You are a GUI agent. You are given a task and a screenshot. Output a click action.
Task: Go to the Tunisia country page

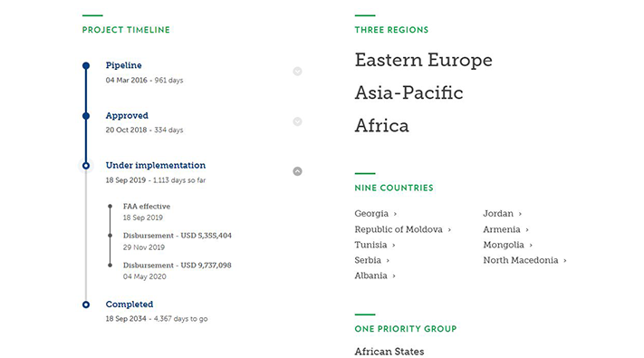[x=375, y=245]
